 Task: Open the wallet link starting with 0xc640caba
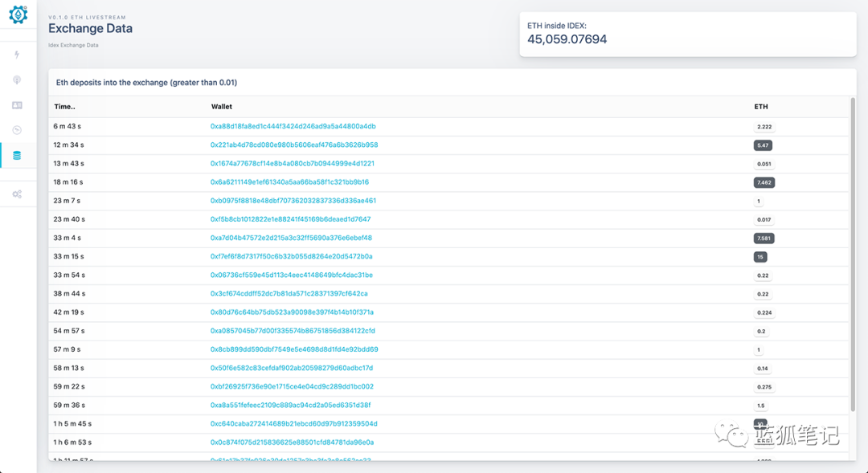293,424
